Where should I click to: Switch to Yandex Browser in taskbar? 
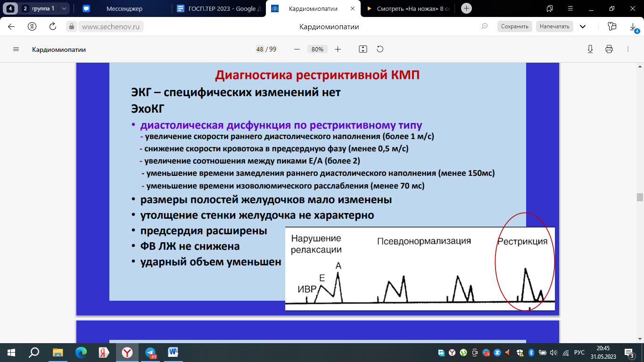[x=127, y=352]
